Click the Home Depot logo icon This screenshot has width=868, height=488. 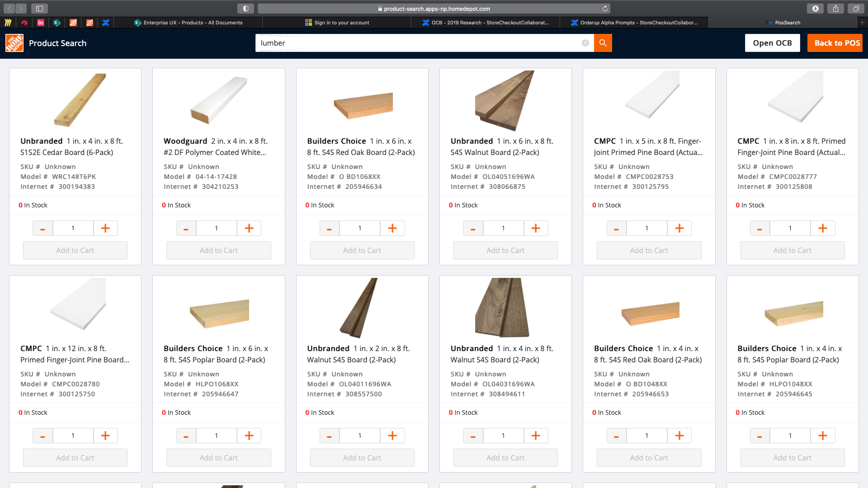click(x=14, y=43)
